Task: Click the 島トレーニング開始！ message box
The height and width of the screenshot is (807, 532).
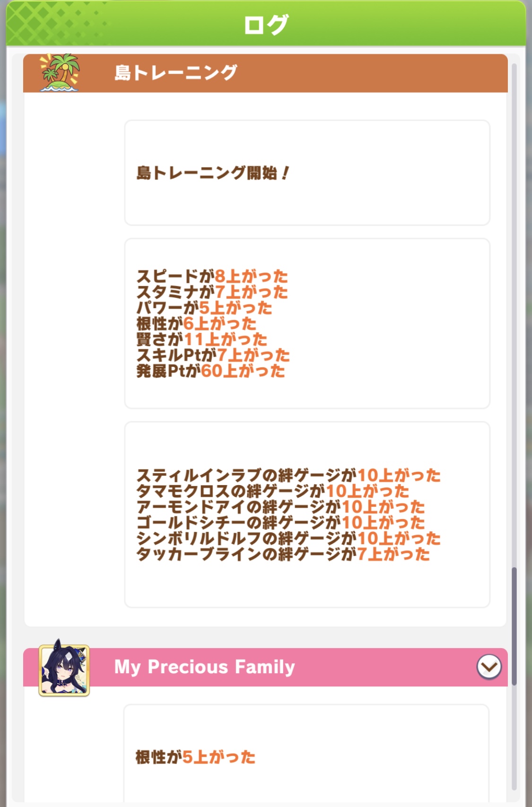Action: point(307,173)
